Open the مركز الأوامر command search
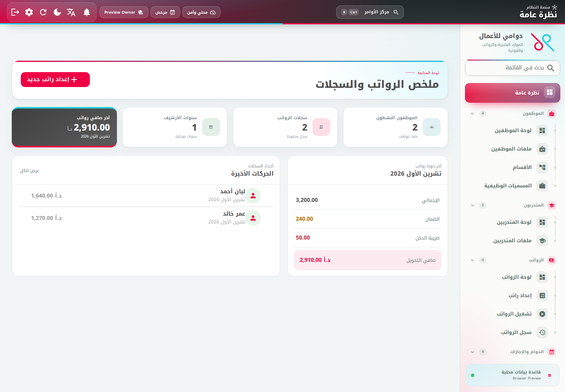 pos(370,12)
